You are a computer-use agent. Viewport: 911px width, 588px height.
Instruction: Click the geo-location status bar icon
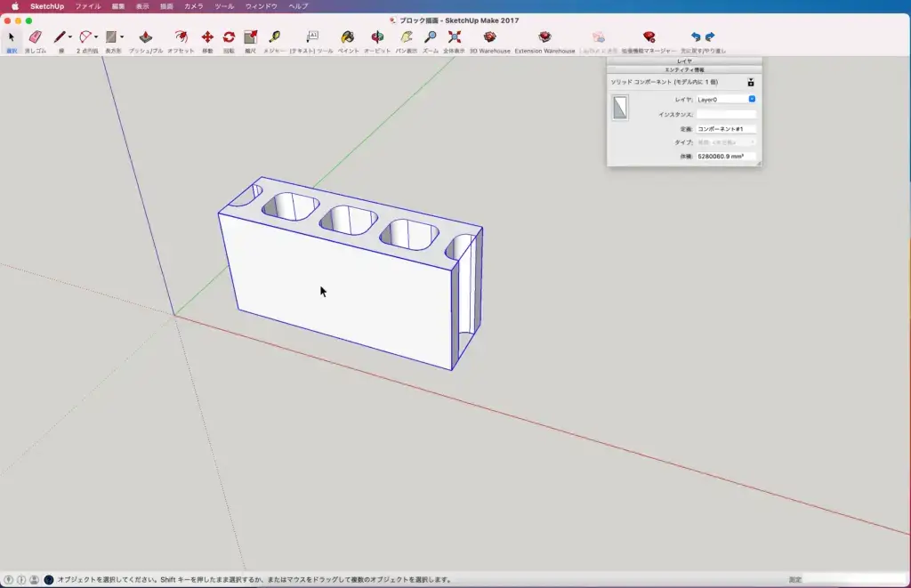pyautogui.click(x=8, y=579)
